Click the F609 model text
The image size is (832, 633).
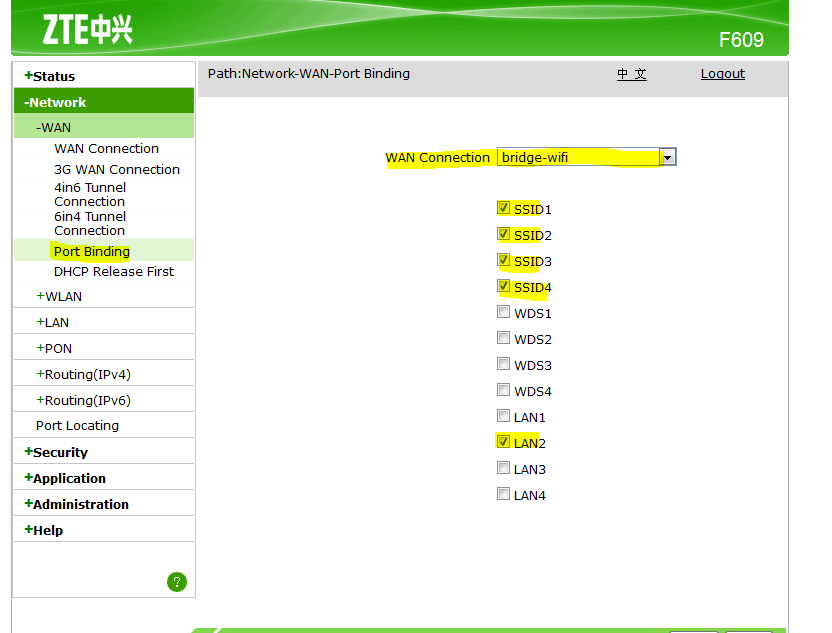point(741,40)
